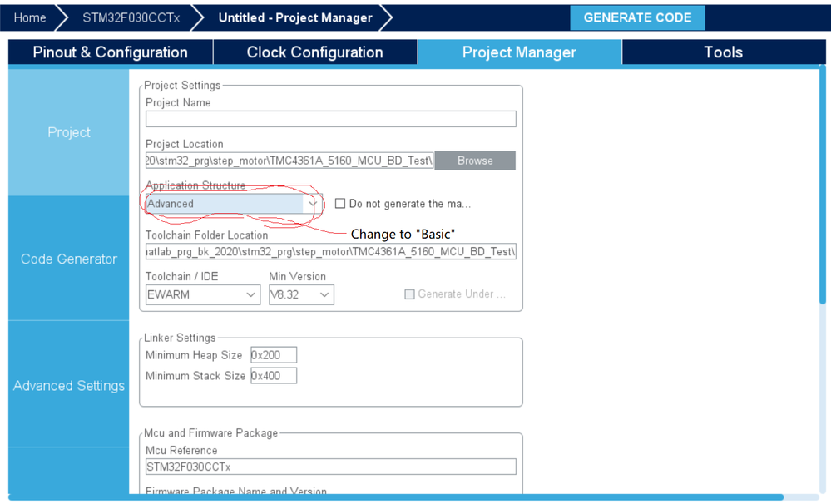
Task: Click the Linker Settings group label
Action: pyautogui.click(x=180, y=338)
